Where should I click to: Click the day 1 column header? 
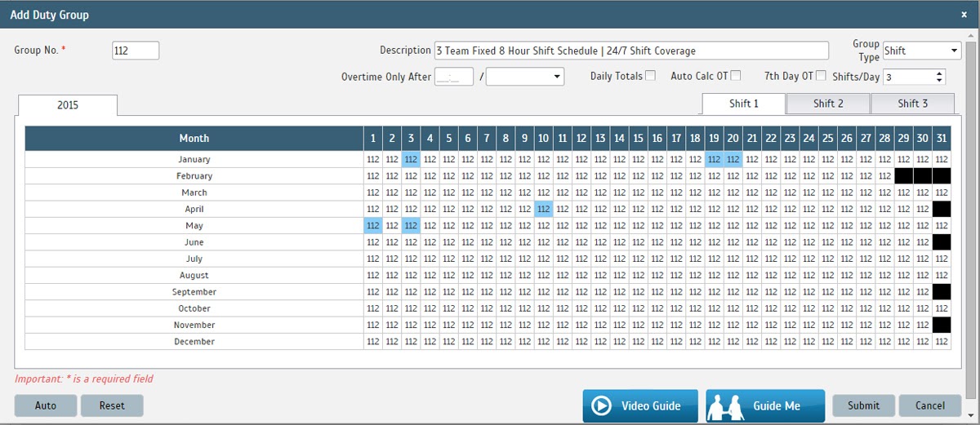373,139
